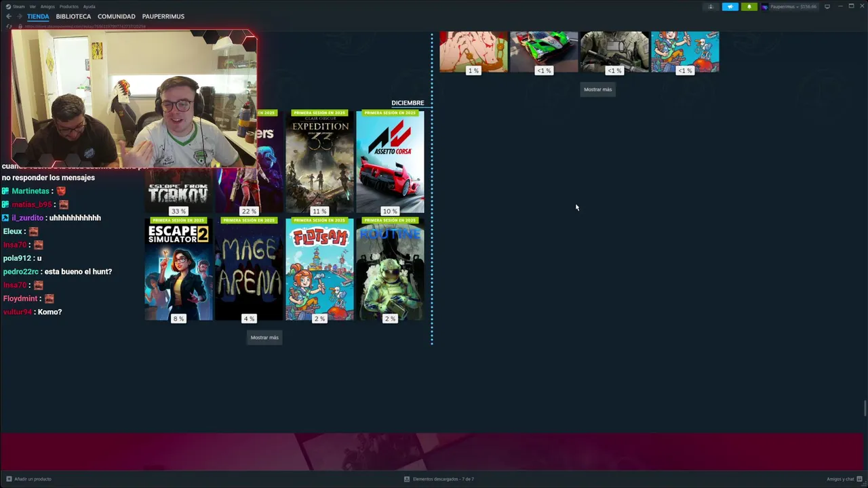868x488 pixels.
Task: Click Mostrar más under the Diciembre games
Action: (264, 338)
